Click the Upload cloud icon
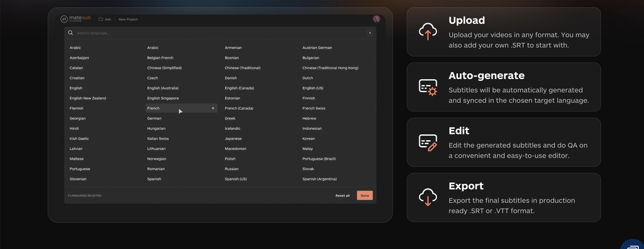Viewport: 644px width, 249px height. pyautogui.click(x=428, y=32)
